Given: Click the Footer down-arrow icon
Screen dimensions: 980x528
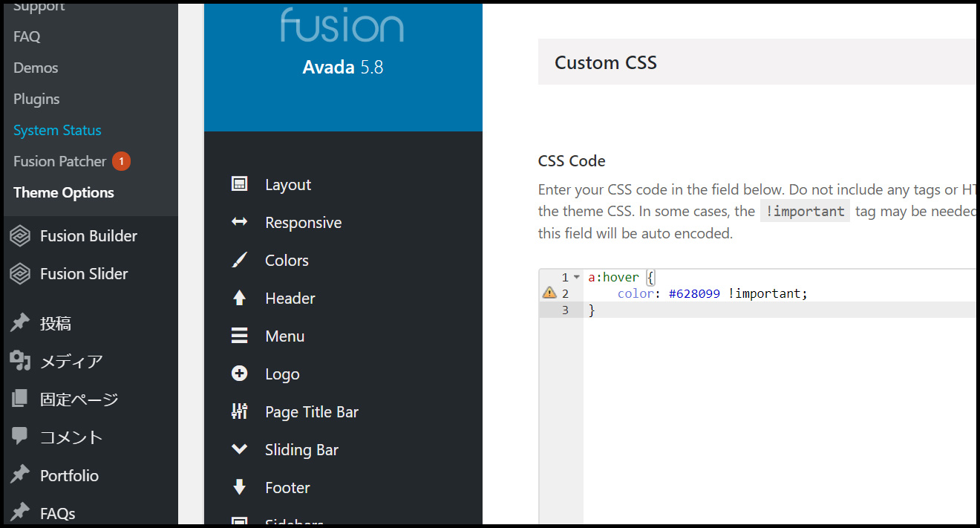Looking at the screenshot, I should [x=239, y=487].
